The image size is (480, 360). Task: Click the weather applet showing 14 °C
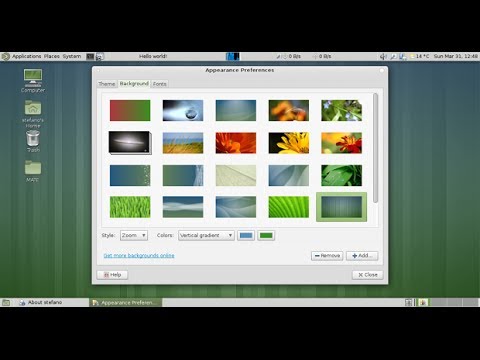tap(420, 56)
